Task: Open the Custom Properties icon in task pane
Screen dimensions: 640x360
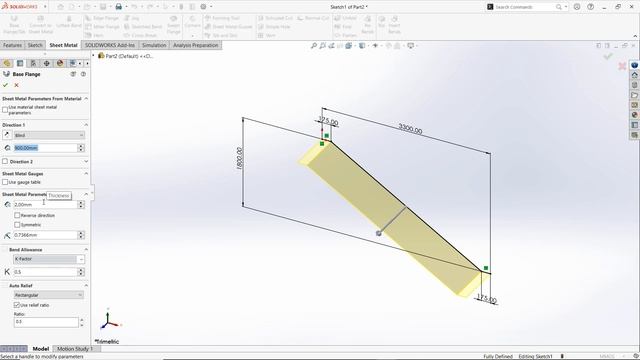Action: [634, 125]
